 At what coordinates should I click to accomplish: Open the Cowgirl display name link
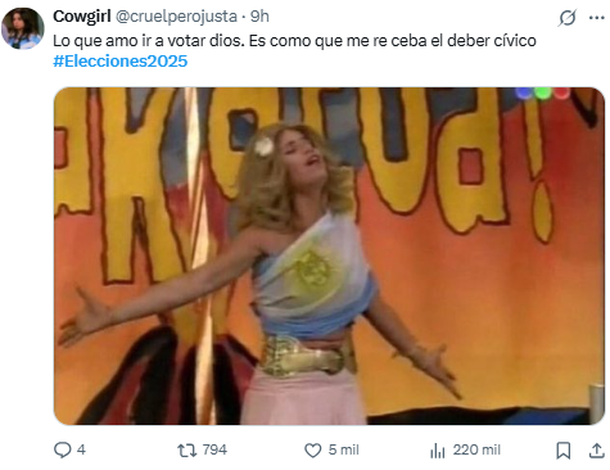82,17
